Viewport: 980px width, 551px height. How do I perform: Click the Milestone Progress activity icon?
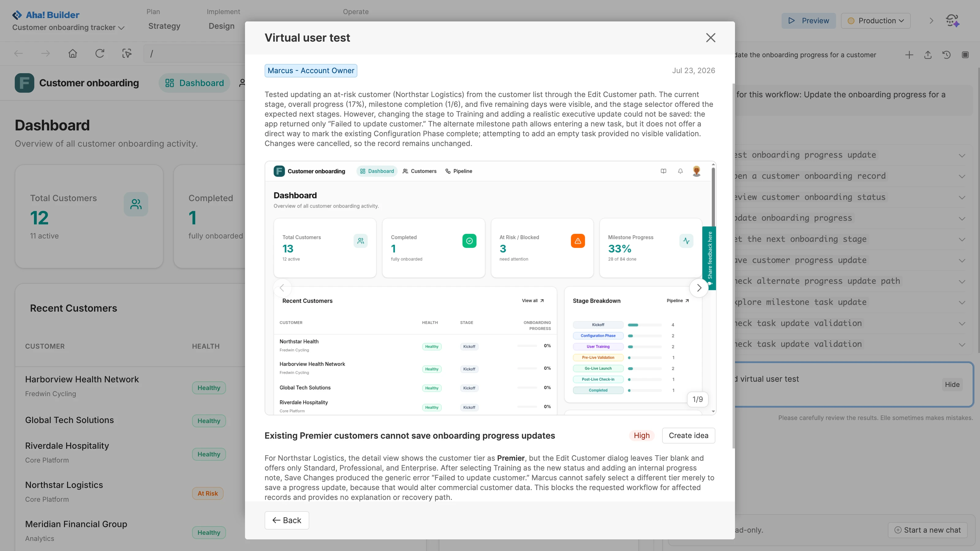tap(686, 241)
